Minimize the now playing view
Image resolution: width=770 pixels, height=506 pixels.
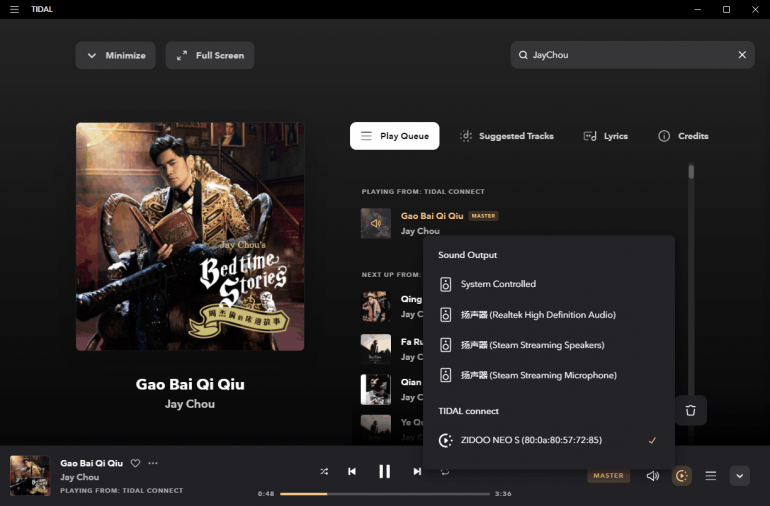click(x=115, y=56)
